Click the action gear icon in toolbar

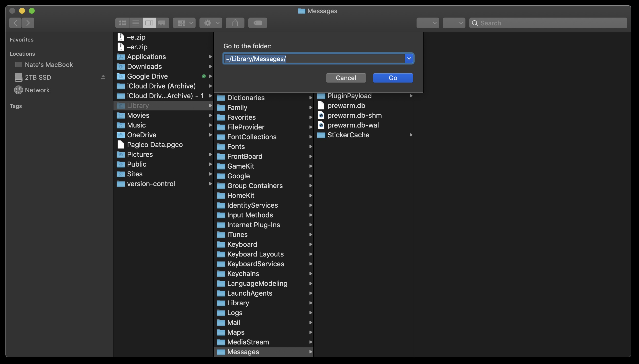(211, 22)
